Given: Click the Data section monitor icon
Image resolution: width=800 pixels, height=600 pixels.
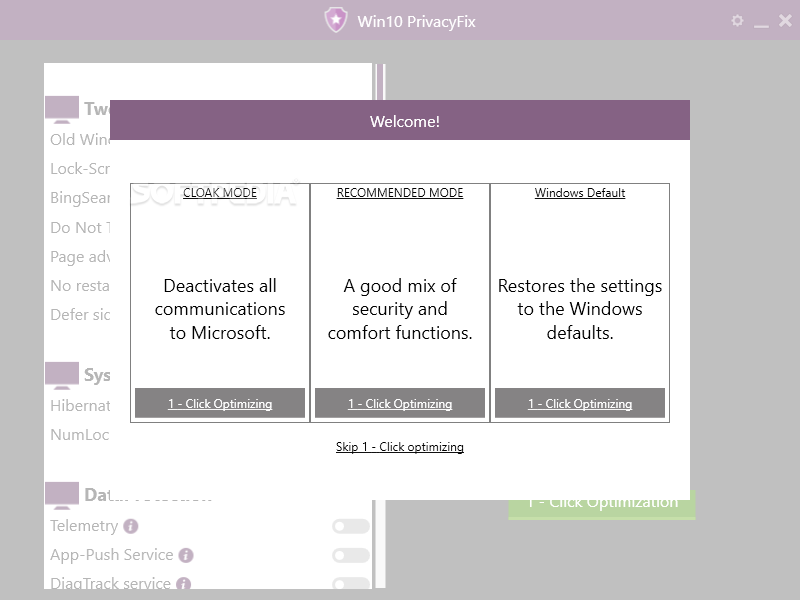Looking at the screenshot, I should tap(62, 495).
